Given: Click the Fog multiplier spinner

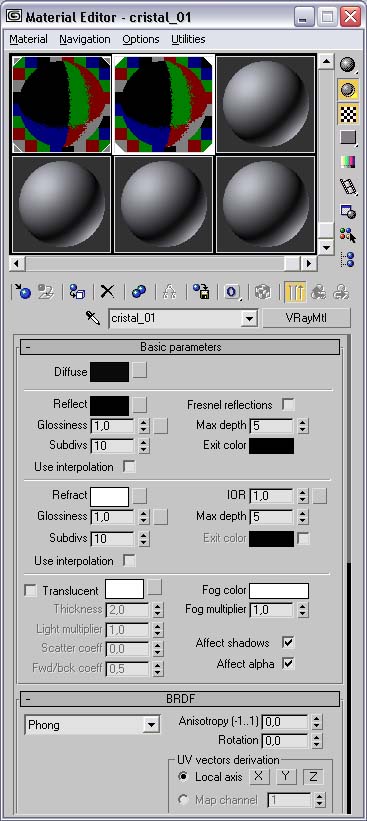Looking at the screenshot, I should (302, 610).
